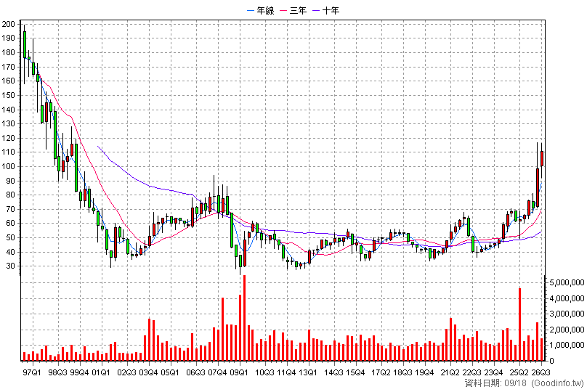Click the 40 price axis label
Viewport: 587px width, 392px height.
(x=10, y=252)
